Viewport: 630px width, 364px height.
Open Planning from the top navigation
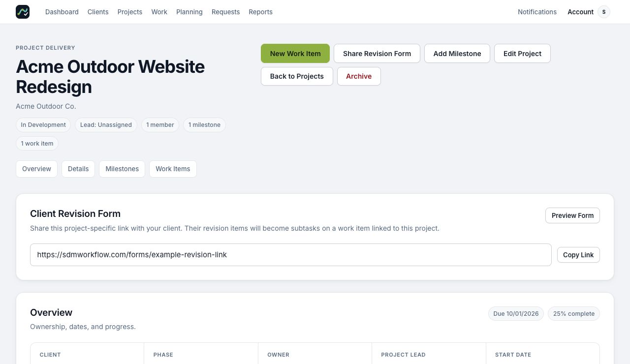coord(189,12)
